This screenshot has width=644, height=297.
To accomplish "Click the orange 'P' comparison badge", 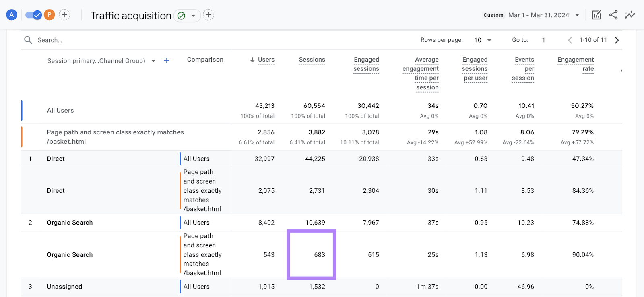I will tap(49, 15).
